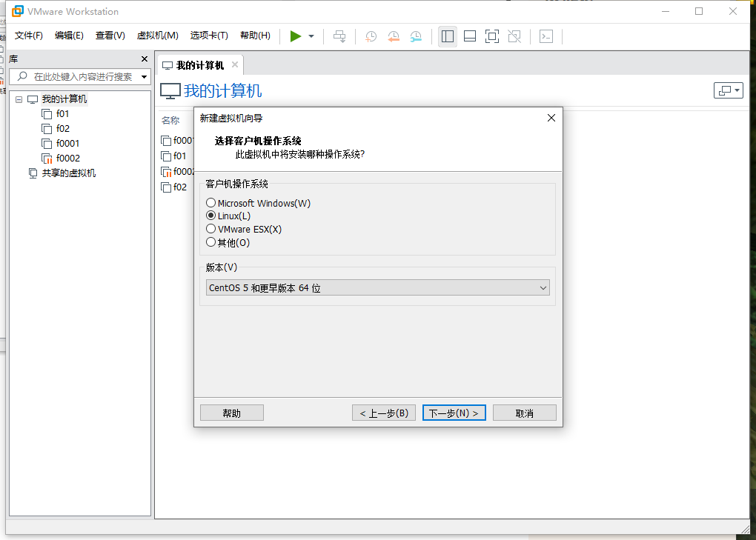
Task: Close the 新建虚拟机向导 dialog
Action: click(x=551, y=118)
